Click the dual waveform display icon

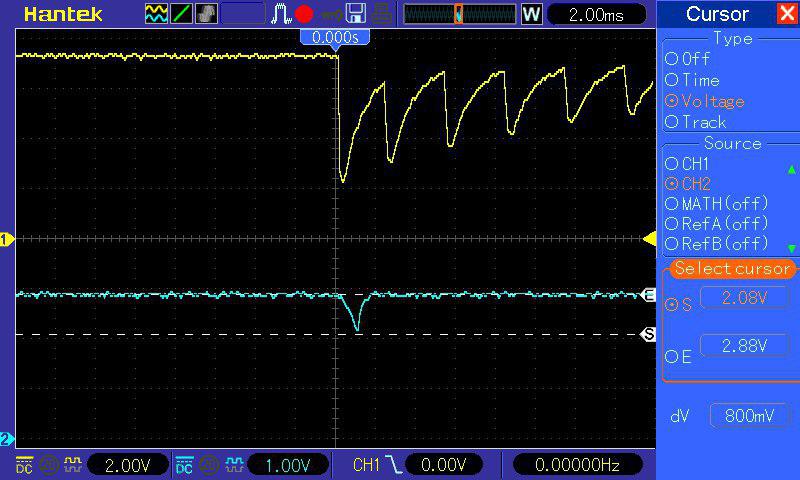point(156,14)
